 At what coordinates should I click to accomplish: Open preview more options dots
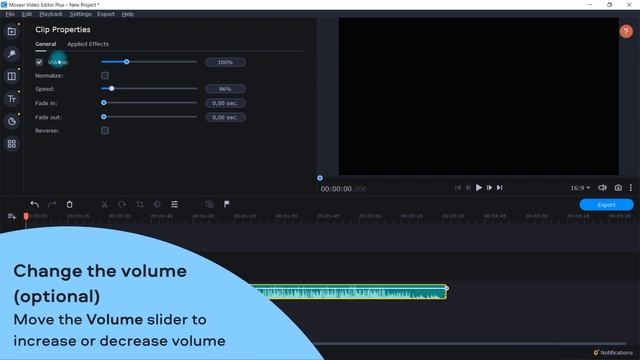631,188
